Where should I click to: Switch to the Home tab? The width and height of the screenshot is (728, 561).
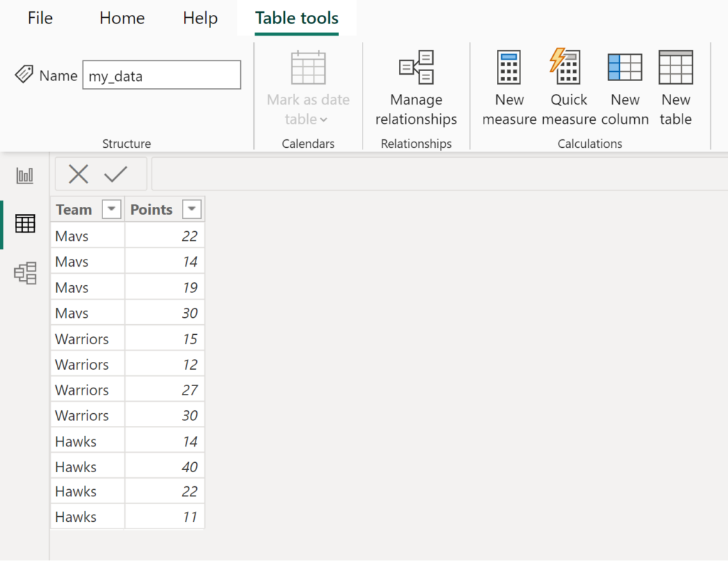122,18
